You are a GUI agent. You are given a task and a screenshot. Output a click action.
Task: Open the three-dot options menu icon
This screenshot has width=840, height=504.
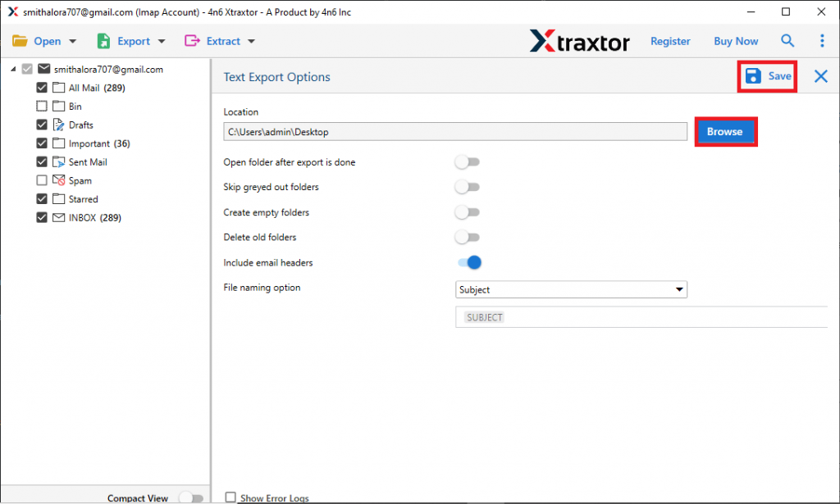tap(822, 40)
